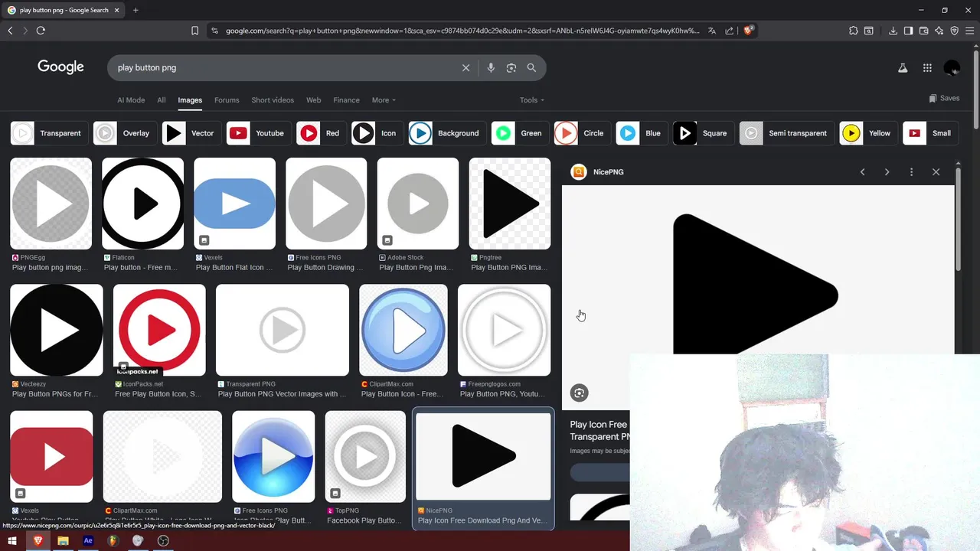Open the Windows Start menu
The height and width of the screenshot is (551, 980).
(12, 540)
